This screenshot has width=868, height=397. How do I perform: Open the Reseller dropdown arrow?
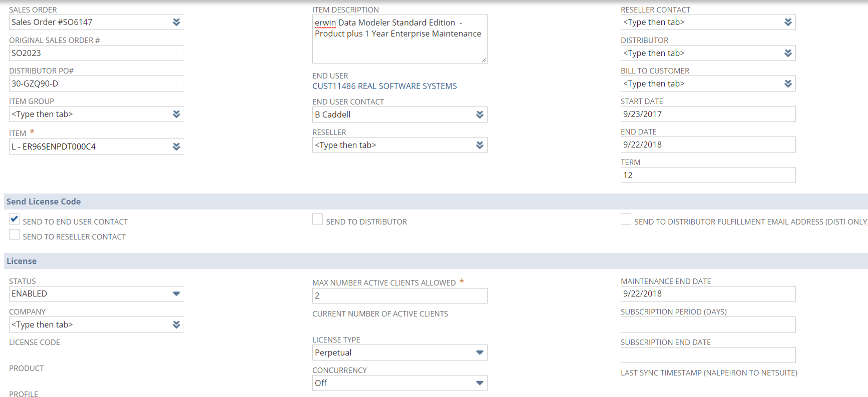(x=480, y=145)
